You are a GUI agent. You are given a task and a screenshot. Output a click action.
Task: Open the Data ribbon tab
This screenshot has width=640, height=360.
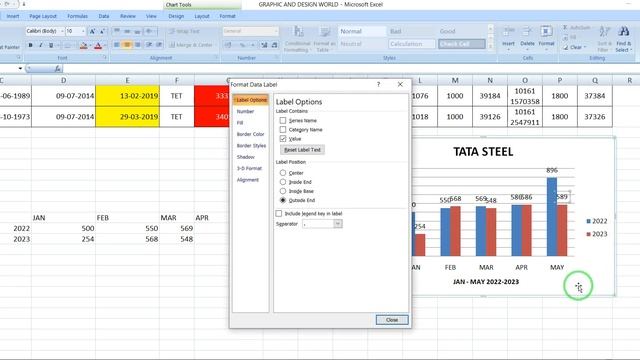tap(104, 16)
